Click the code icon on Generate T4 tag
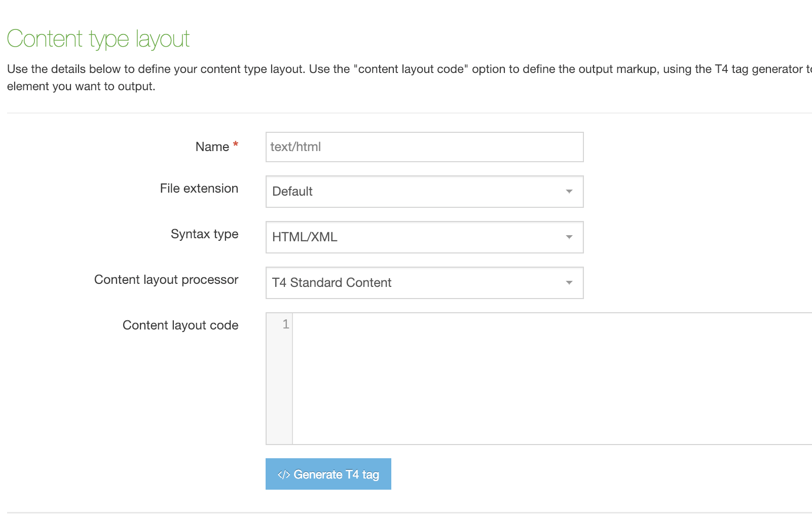The height and width of the screenshot is (514, 812). pos(283,475)
